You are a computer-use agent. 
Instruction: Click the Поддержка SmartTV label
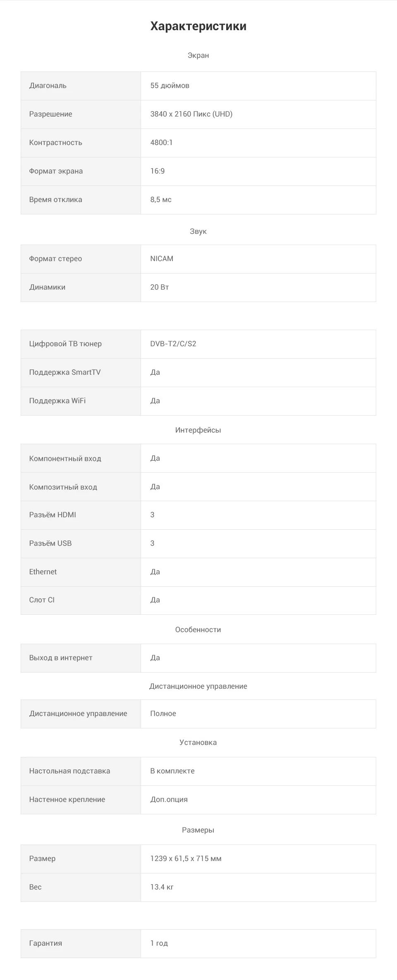pos(65,372)
